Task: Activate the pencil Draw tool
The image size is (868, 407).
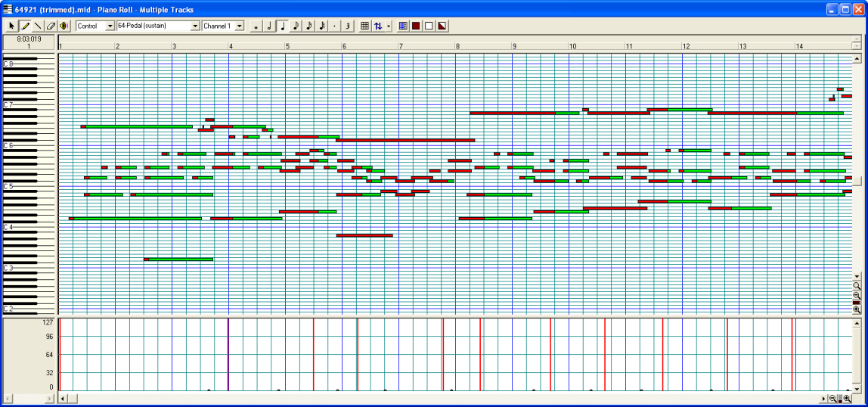Action: [x=25, y=26]
